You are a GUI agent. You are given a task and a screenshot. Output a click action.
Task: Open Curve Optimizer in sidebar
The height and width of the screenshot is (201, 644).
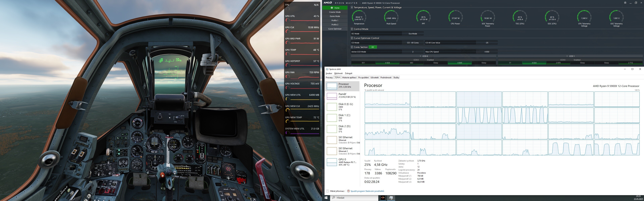(335, 29)
